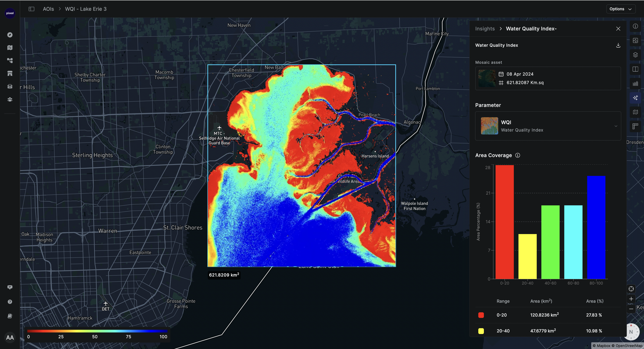Click the info icon next to Area Coverage
The width and height of the screenshot is (644, 349).
tap(518, 155)
